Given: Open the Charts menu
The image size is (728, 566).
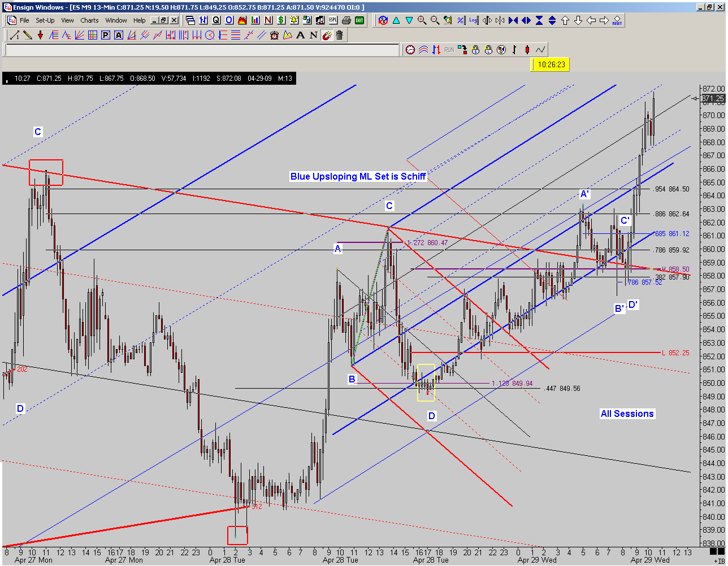Looking at the screenshot, I should (x=89, y=20).
